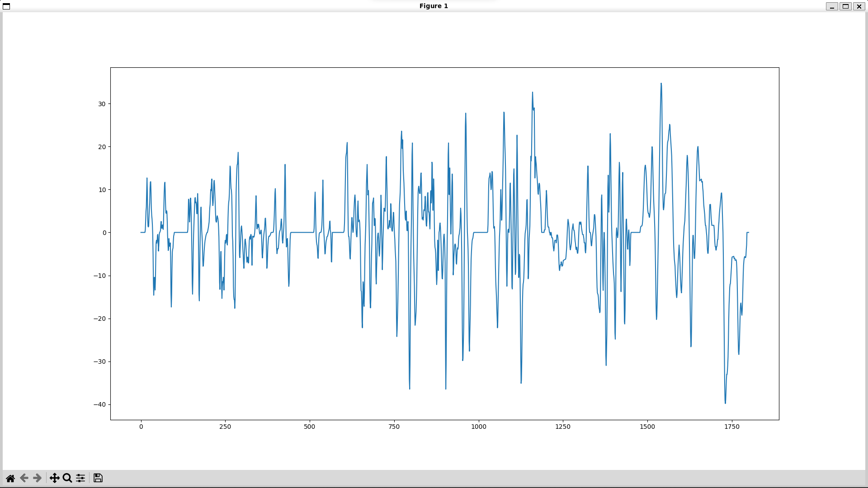Click the y-axis tick label 30

pyautogui.click(x=102, y=104)
